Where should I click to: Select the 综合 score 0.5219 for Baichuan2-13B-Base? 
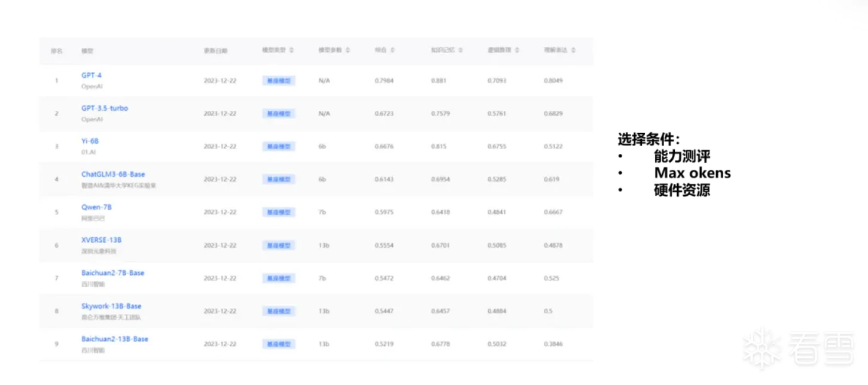(x=384, y=344)
